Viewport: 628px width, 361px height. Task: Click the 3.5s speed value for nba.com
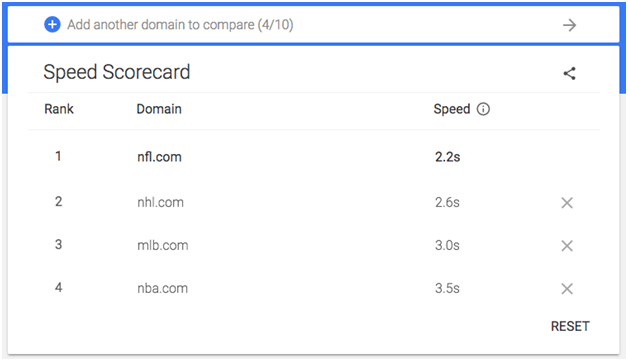click(x=447, y=288)
